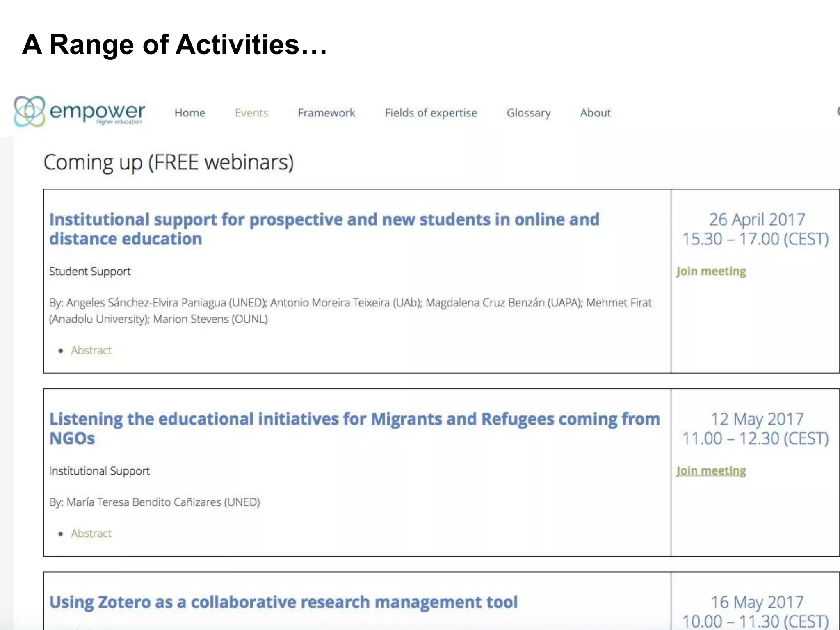This screenshot has height=630, width=840.
Task: Open the Home menu item
Action: (x=190, y=113)
